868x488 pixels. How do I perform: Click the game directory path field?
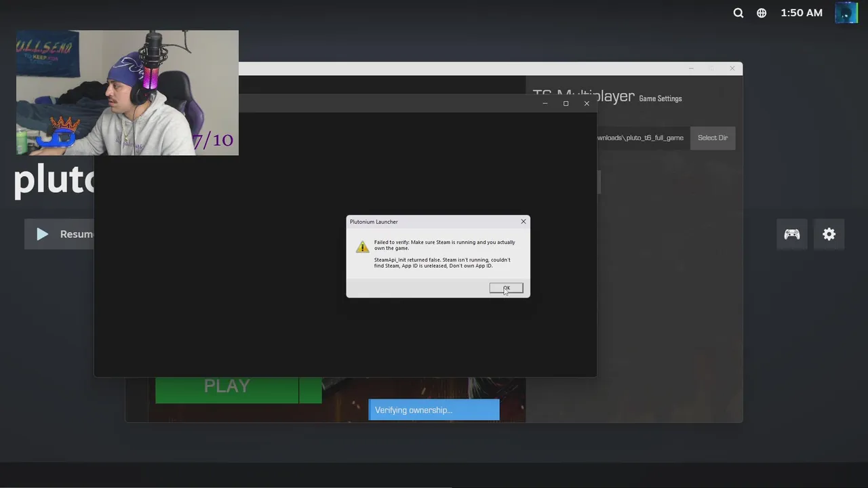click(642, 138)
